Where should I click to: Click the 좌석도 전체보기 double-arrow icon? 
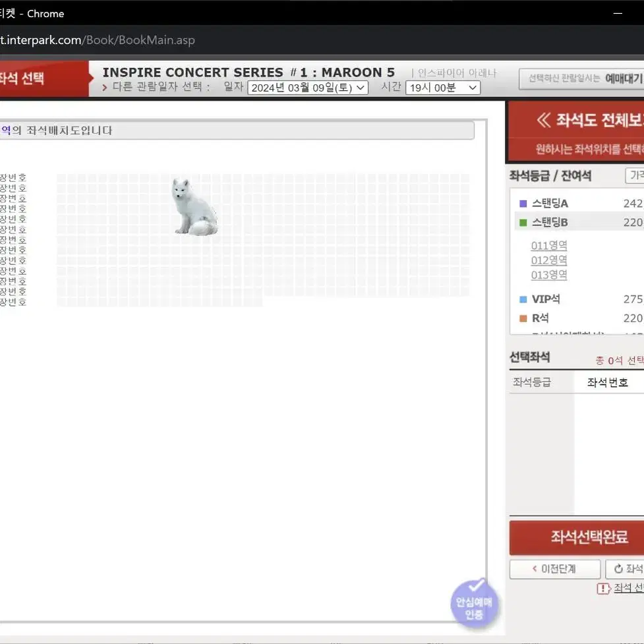click(544, 121)
